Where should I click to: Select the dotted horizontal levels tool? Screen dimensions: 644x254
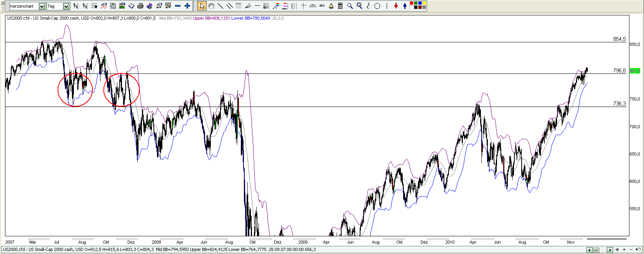point(239,6)
